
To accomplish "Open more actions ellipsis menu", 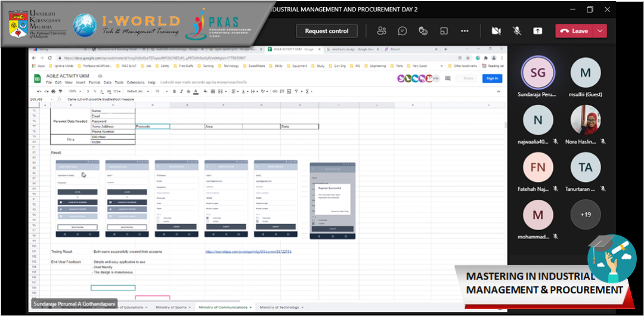I will pyautogui.click(x=465, y=31).
